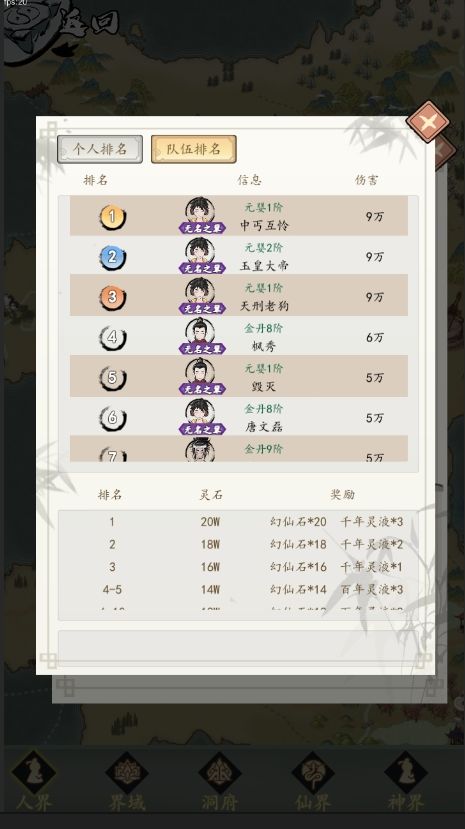Select the rank 1 reward row

[x=238, y=522]
